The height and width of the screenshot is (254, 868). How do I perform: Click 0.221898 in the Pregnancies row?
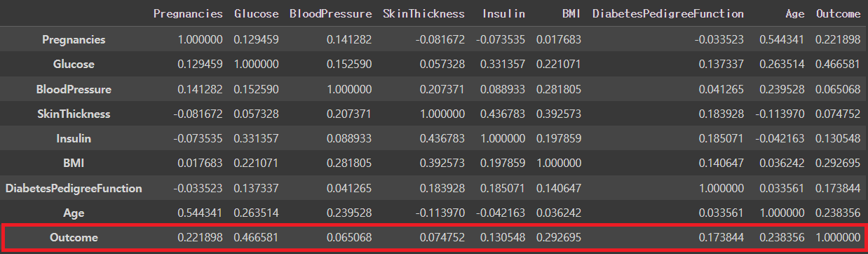pyautogui.click(x=838, y=39)
